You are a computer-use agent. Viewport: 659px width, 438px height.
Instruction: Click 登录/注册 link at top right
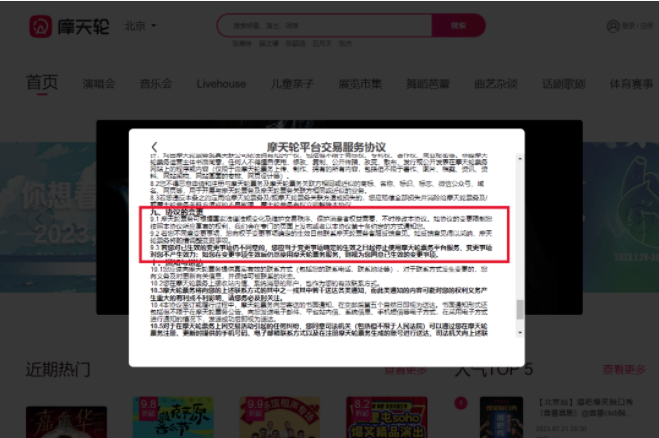click(634, 26)
